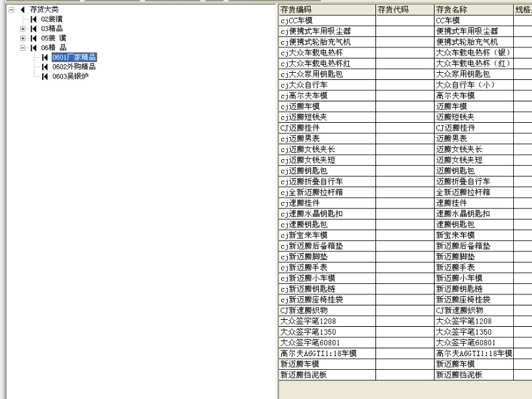Click the icon beside 0602外购精品
The width and height of the screenshot is (532, 399).
[44, 66]
